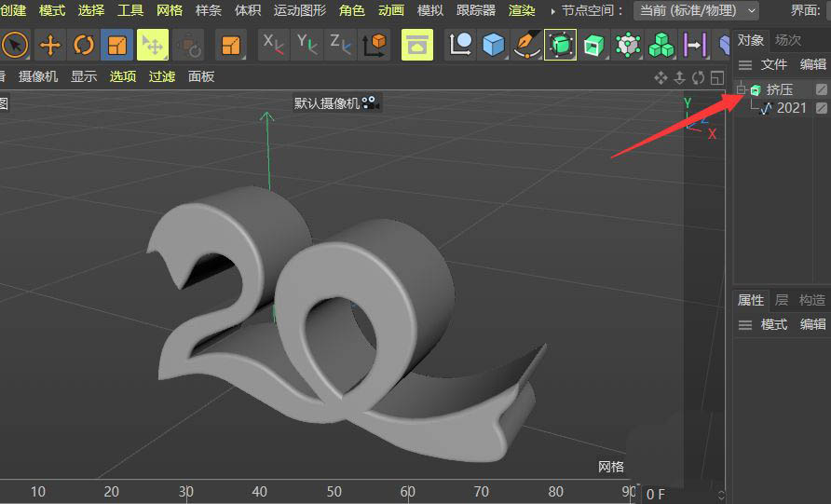Open the Attributes panel 模式 menu
The image size is (831, 504).
tap(774, 324)
